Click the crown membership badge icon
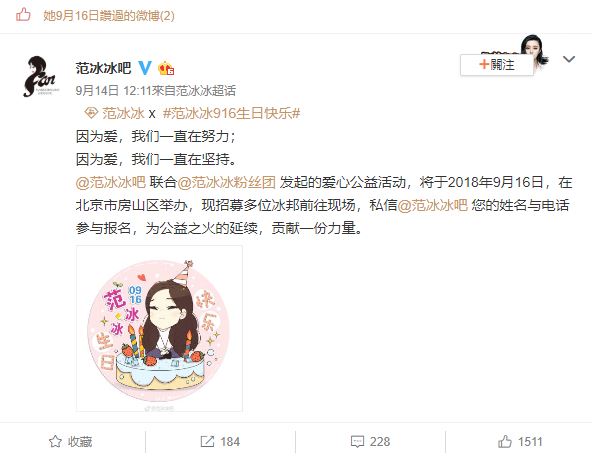 (166, 68)
